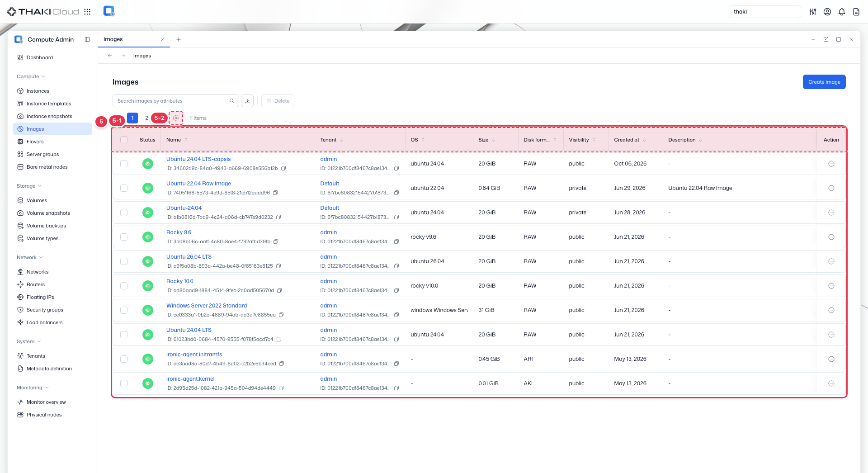Collapse the Monitoring sidebar section
The image size is (868, 473).
click(x=33, y=388)
